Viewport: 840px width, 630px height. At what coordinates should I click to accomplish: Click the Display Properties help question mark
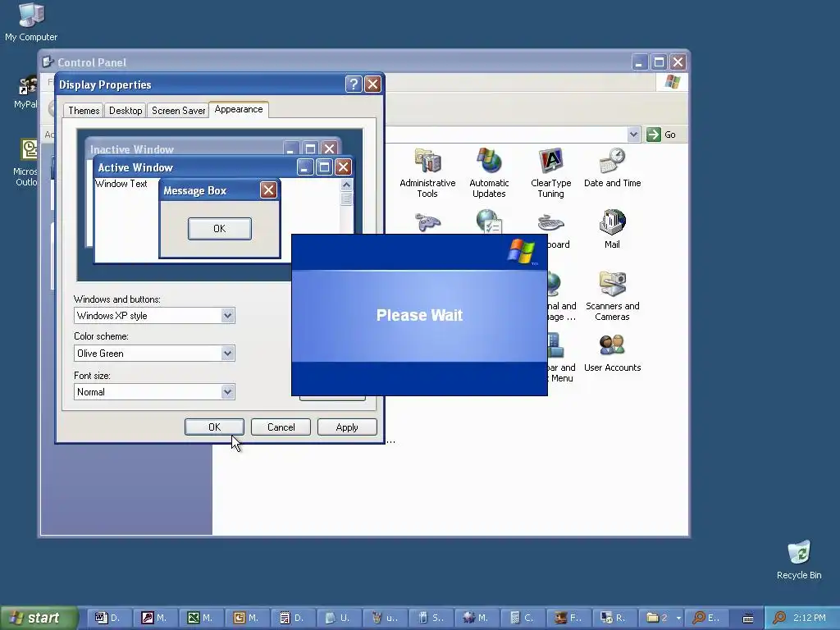[354, 84]
